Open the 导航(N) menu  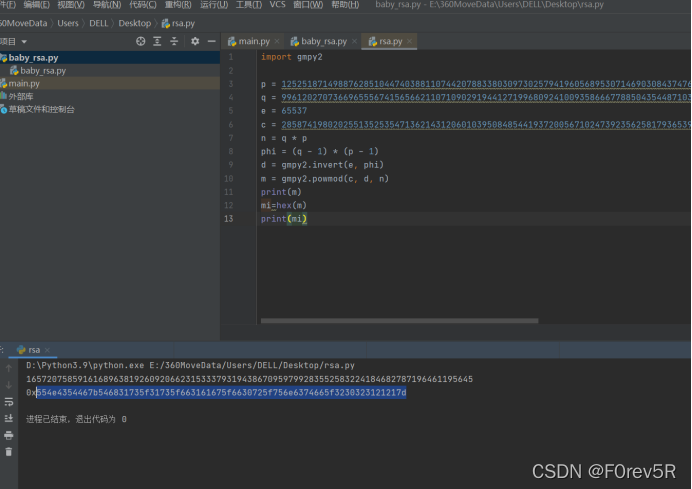tap(107, 5)
